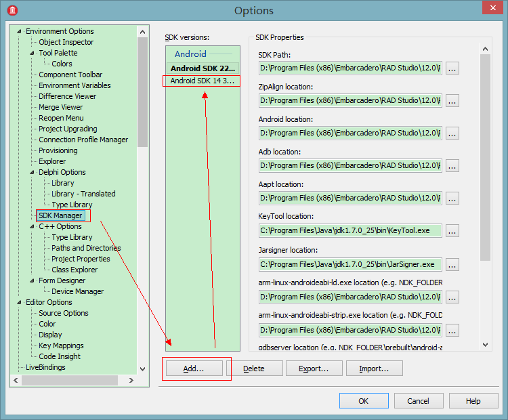Browse for ZipAlign location
508x420 pixels.
click(452, 101)
